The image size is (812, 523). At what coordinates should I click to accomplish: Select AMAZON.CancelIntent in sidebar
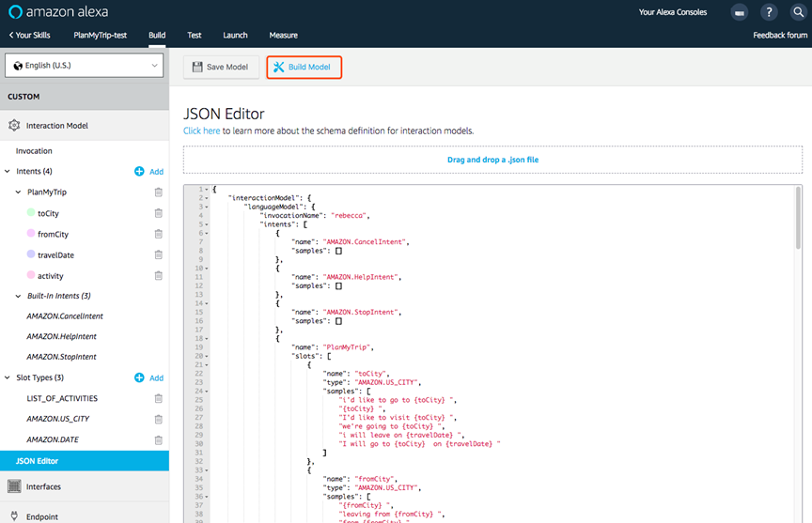click(65, 316)
